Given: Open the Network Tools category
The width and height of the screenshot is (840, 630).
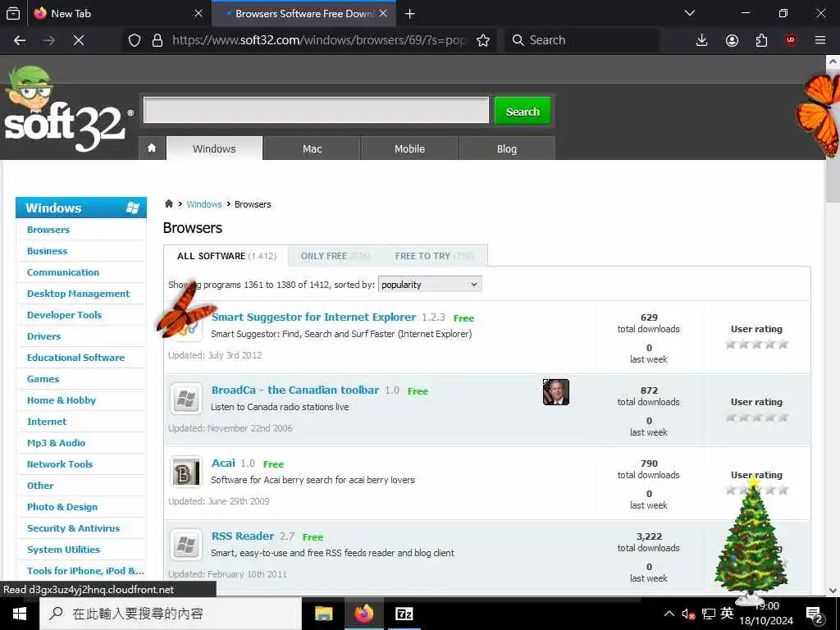Looking at the screenshot, I should point(59,464).
